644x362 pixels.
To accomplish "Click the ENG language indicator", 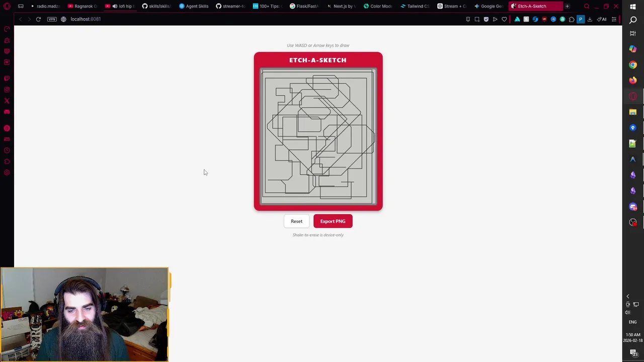I will [x=632, y=322].
